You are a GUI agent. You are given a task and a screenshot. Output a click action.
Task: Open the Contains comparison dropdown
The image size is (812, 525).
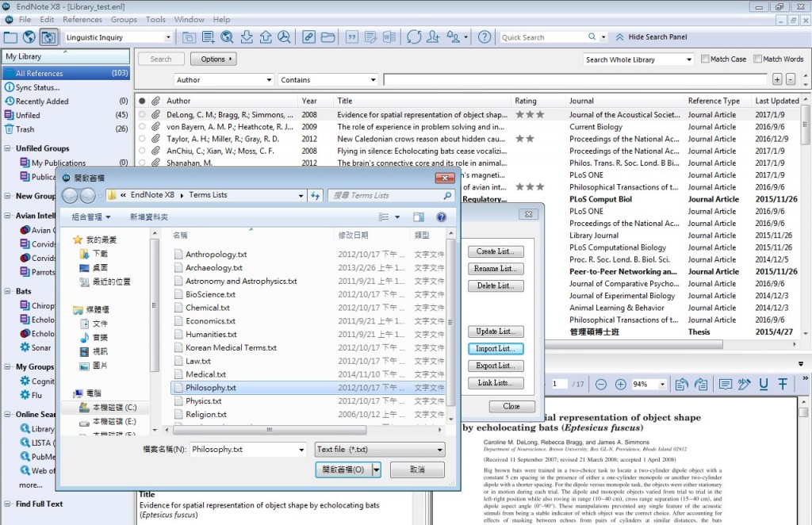click(373, 80)
